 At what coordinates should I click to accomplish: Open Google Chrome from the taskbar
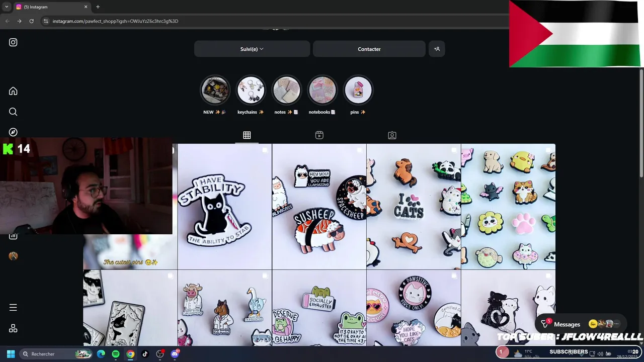tap(130, 354)
